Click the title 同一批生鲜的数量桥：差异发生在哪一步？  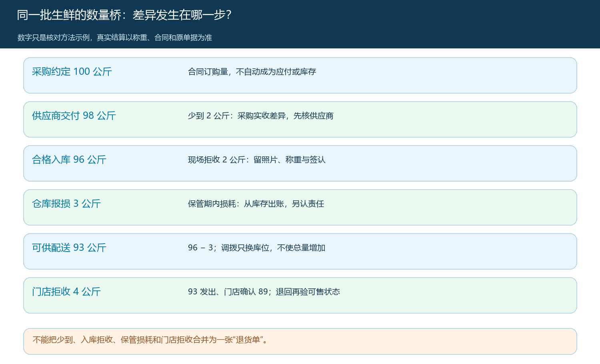(x=124, y=15)
